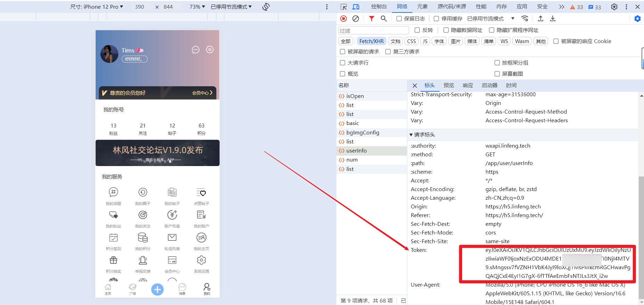Open 举报反馈 alarm icon
This screenshot has width=644, height=305.
pyautogui.click(x=143, y=260)
